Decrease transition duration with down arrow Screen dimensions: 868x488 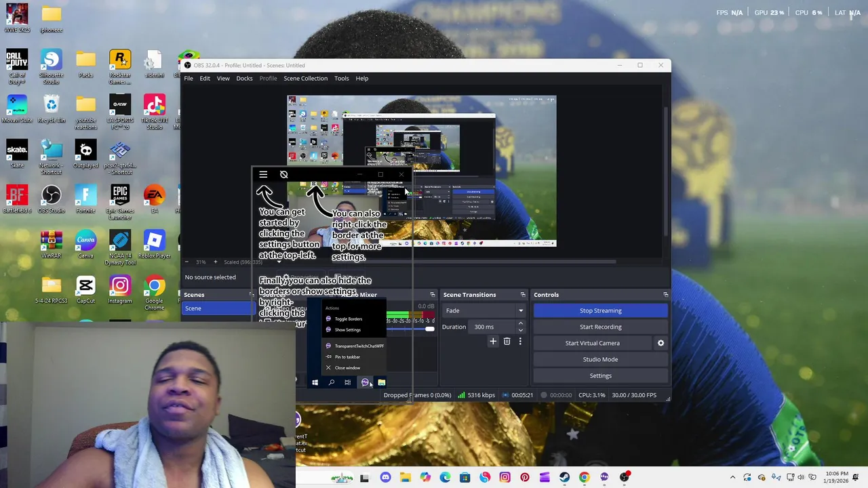520,330
